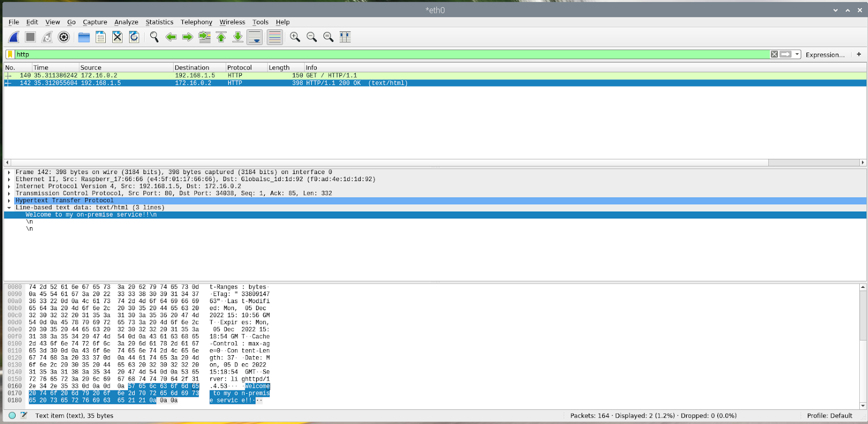This screenshot has width=868, height=424.
Task: Click the Expression... button
Action: 825,55
